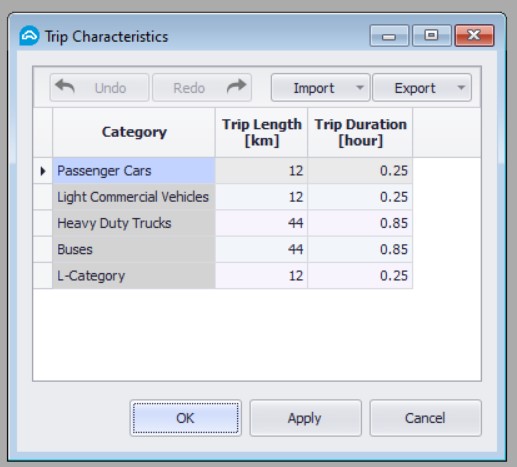The width and height of the screenshot is (517, 467).
Task: Click the Undo button
Action: click(99, 88)
